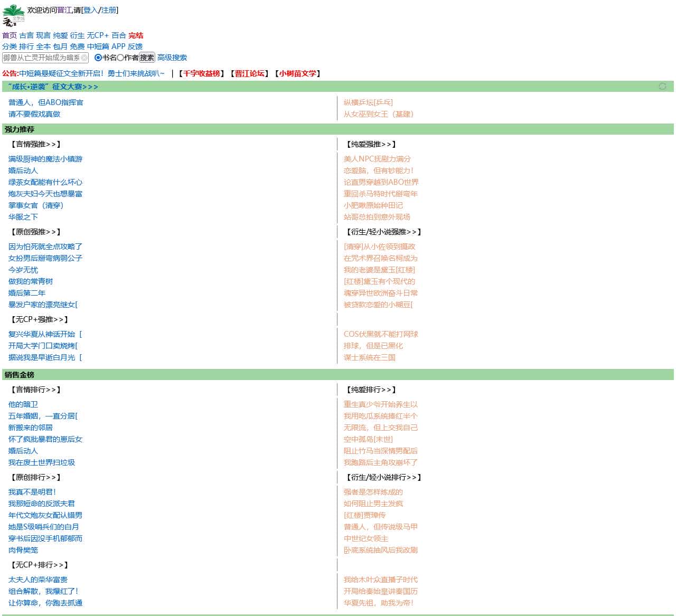Expand the 【无CP+强推>>】 section
Viewport: 676px width, 616px height.
coord(40,319)
